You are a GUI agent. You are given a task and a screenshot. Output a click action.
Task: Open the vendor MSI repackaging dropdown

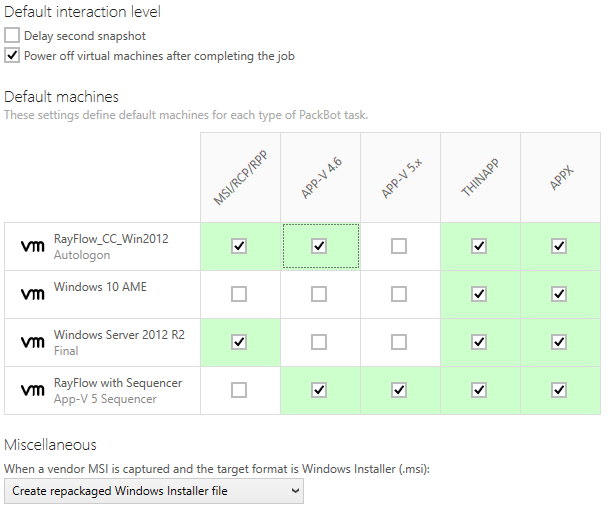click(x=153, y=491)
